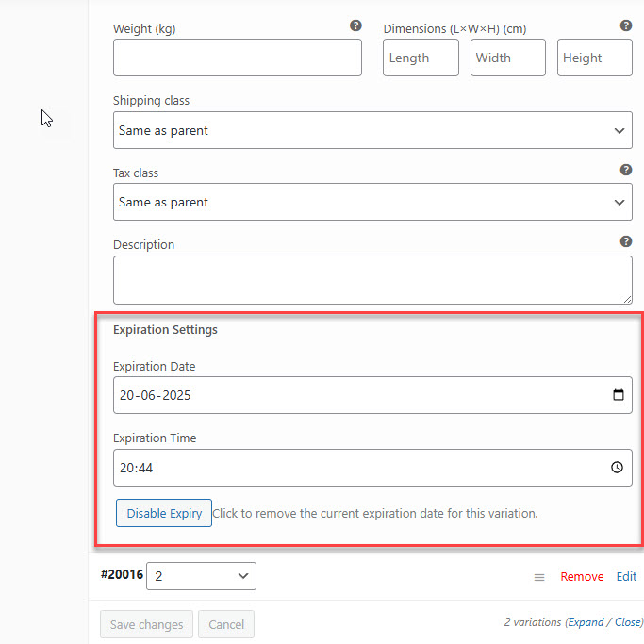Image resolution: width=644 pixels, height=644 pixels.
Task: Open the clock picker for Expiration Time
Action: tap(617, 468)
